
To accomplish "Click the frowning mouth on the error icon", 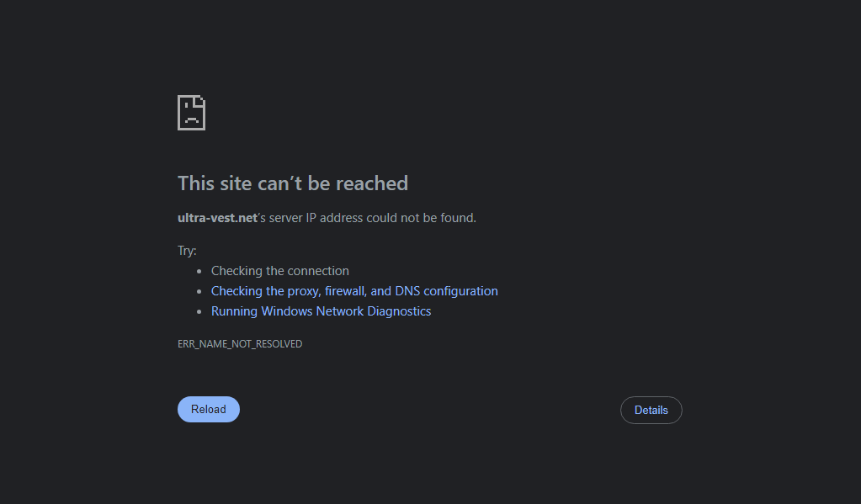I will (x=192, y=119).
